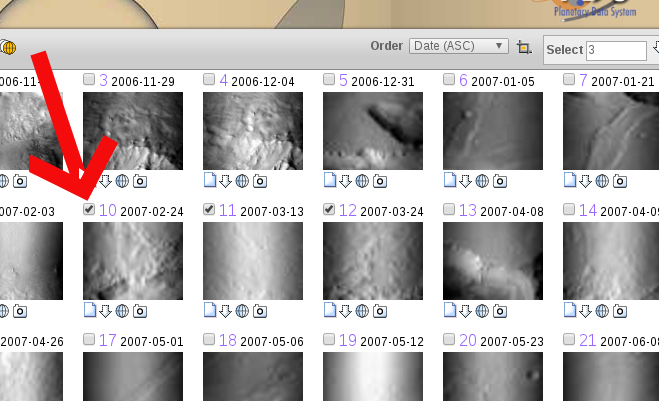Image resolution: width=659 pixels, height=401 pixels.
Task: Uncheck the checkbox for image 11
Action: tap(209, 209)
